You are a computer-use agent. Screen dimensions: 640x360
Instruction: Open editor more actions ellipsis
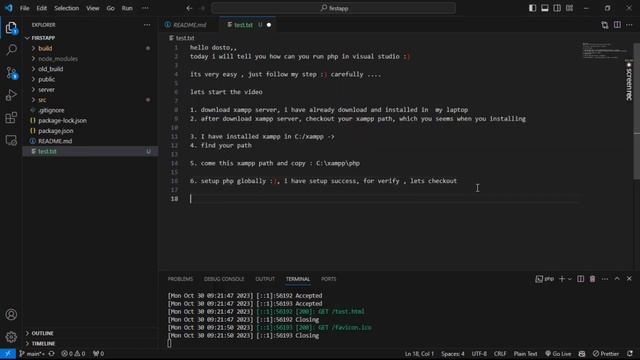[629, 25]
